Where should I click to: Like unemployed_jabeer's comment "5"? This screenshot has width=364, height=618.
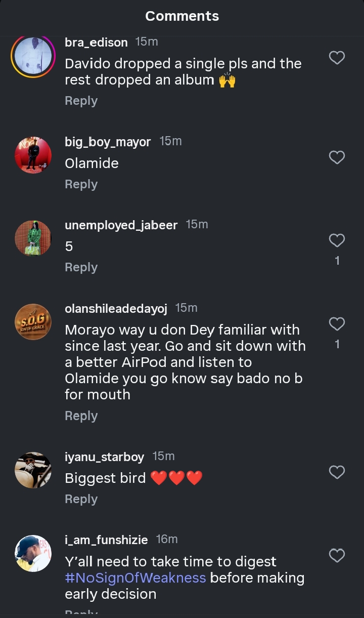tap(337, 240)
